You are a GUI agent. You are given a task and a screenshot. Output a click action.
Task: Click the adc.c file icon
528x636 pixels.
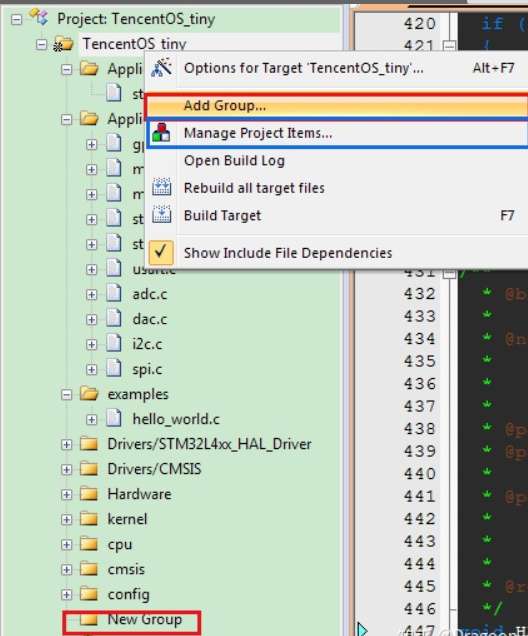pos(114,293)
